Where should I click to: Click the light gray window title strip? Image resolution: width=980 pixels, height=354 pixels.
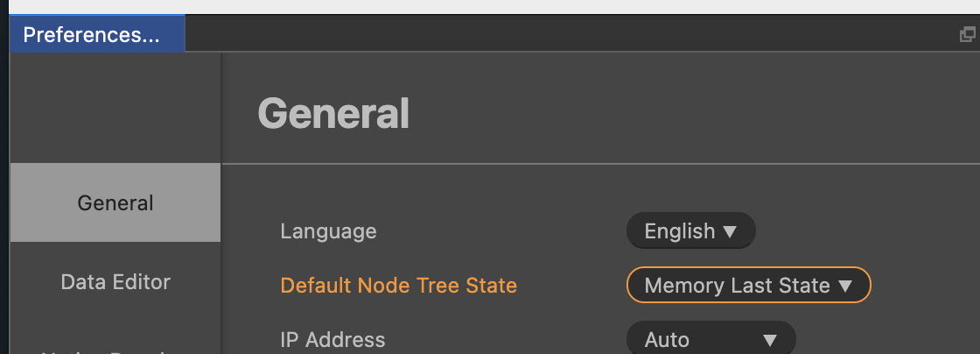(x=490, y=6)
